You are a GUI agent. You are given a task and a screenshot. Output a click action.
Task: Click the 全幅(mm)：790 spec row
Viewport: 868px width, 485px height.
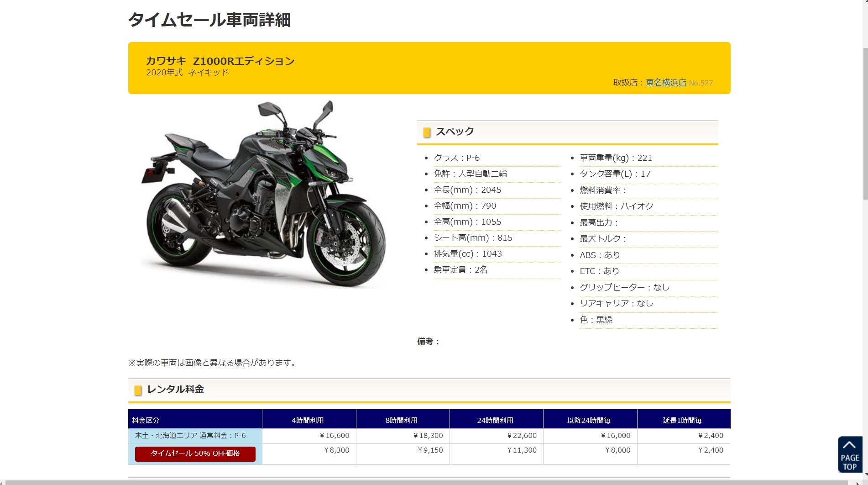[497, 206]
